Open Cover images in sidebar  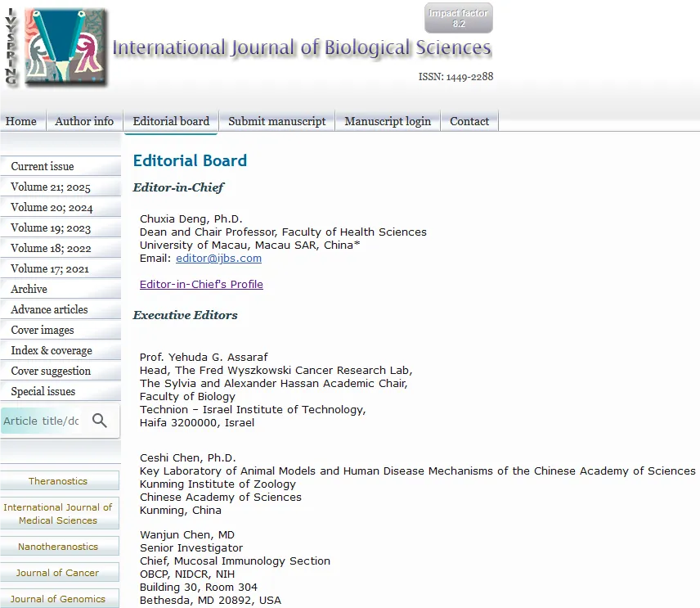(x=61, y=330)
